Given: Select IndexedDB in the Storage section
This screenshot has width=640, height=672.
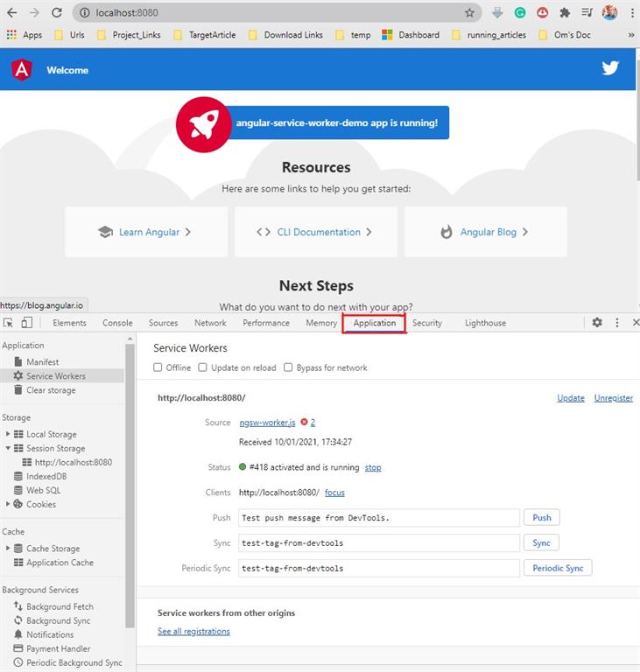Looking at the screenshot, I should (x=46, y=476).
